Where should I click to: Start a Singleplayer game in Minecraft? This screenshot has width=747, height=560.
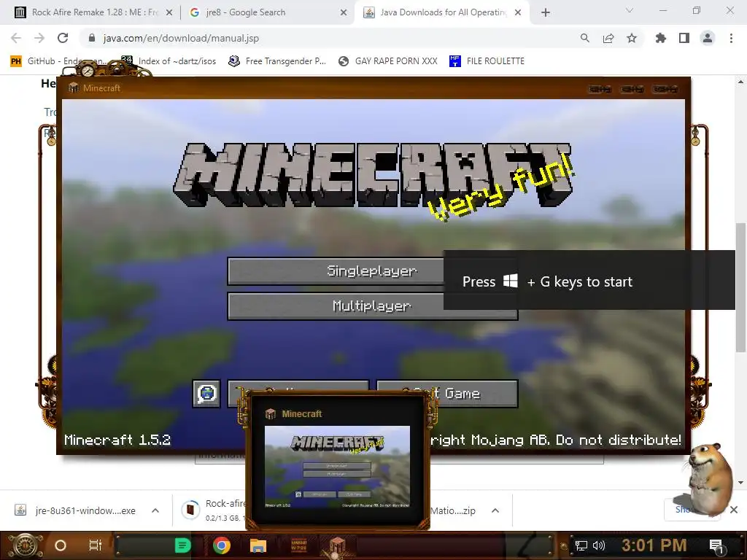[372, 271]
